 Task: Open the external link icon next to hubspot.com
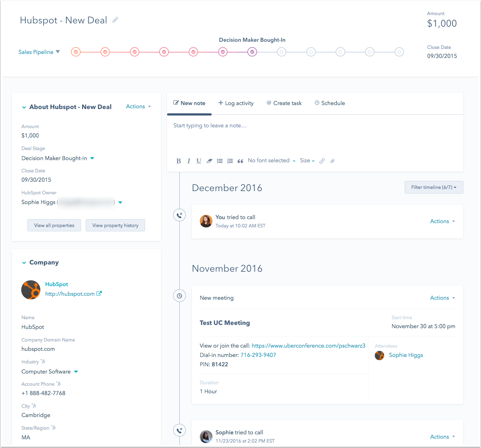coord(99,294)
